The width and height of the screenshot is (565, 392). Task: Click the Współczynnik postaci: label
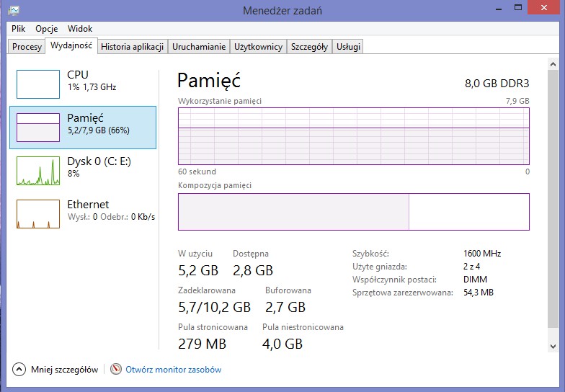point(395,280)
